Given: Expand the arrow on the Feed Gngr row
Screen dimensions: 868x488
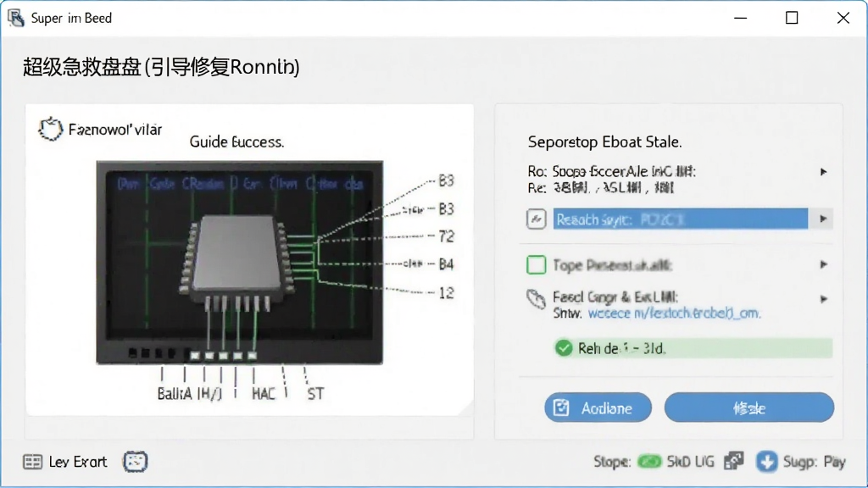Looking at the screenshot, I should (824, 299).
